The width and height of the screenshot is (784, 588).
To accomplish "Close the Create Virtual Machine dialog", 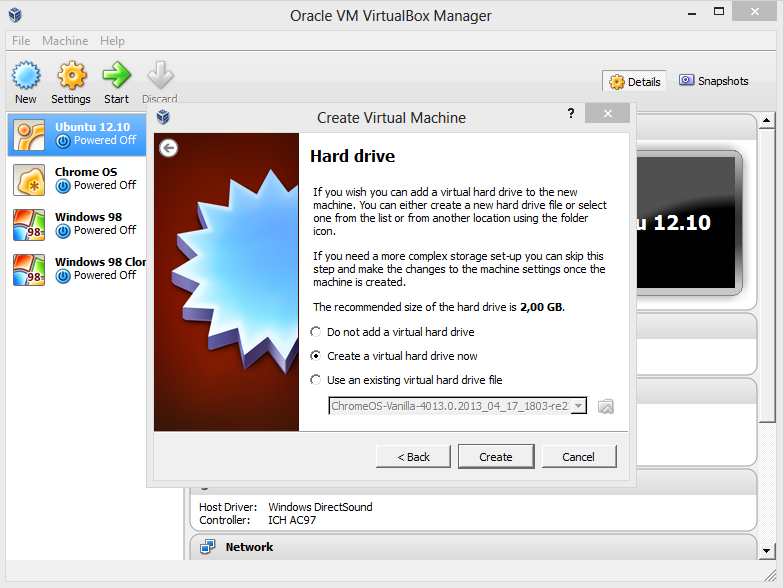I will click(x=608, y=114).
